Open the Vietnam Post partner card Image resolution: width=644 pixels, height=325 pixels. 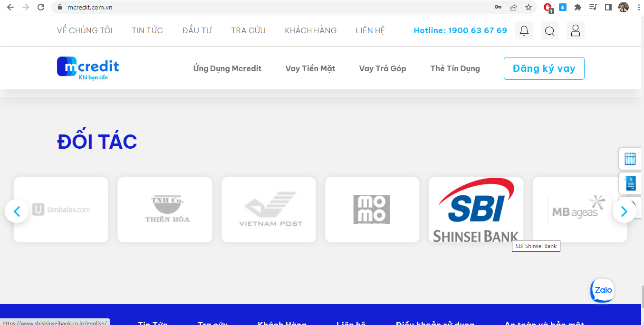269,210
